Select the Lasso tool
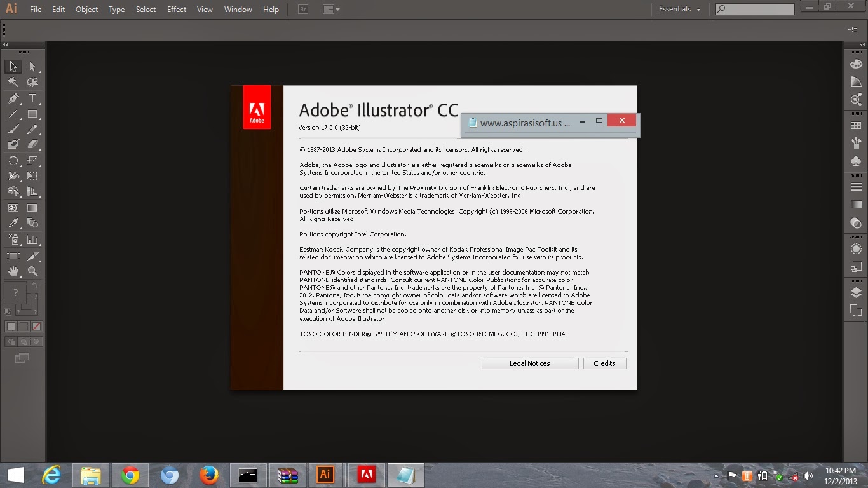Image resolution: width=868 pixels, height=488 pixels. (32, 83)
